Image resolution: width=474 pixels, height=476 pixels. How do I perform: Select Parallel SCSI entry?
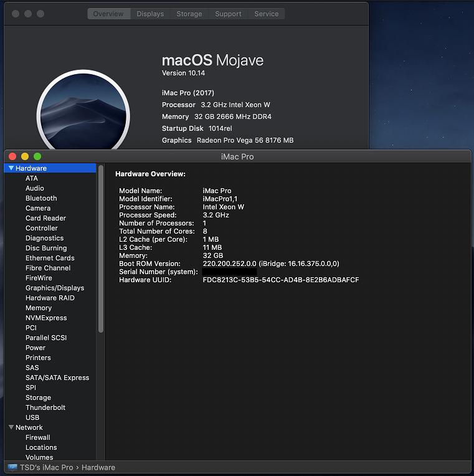tap(46, 338)
